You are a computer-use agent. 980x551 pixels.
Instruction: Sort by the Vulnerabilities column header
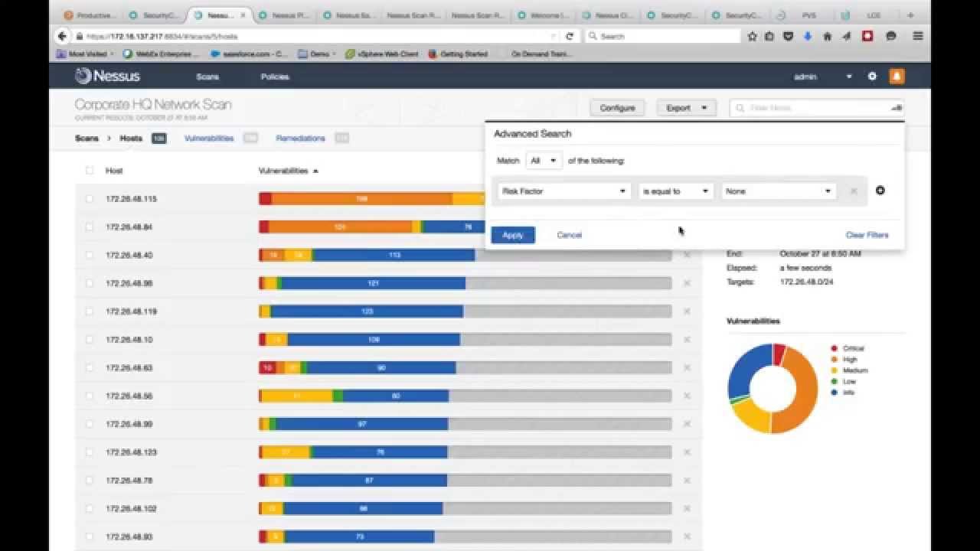(x=289, y=171)
